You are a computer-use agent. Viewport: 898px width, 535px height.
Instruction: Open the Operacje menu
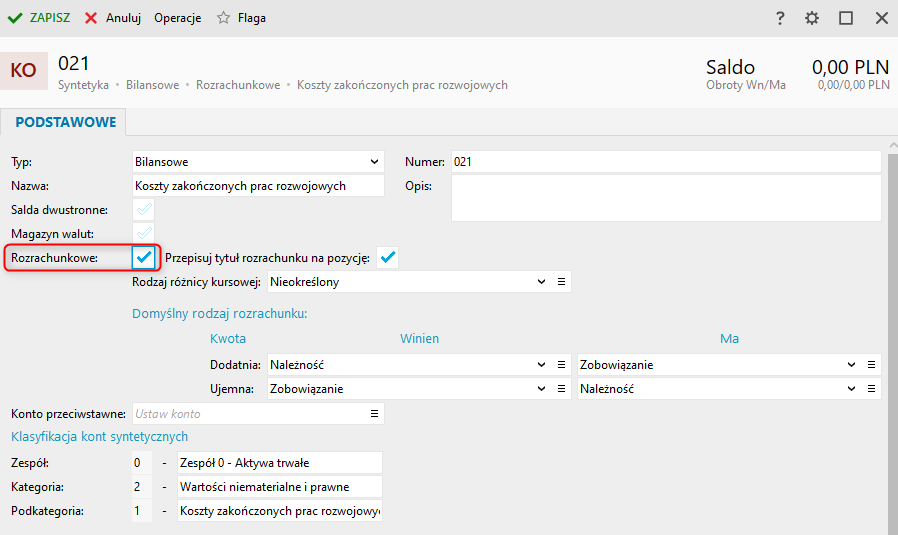(x=177, y=18)
